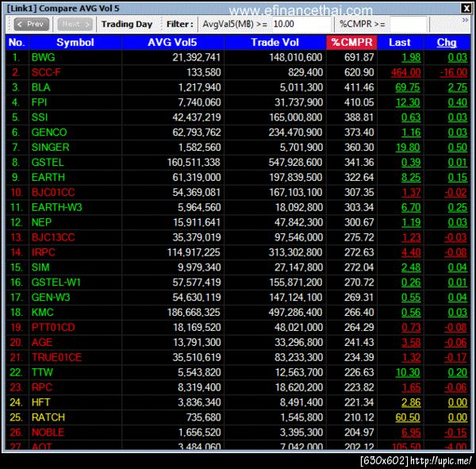Click BWG last price 1.98
476x469 pixels.
coord(411,57)
